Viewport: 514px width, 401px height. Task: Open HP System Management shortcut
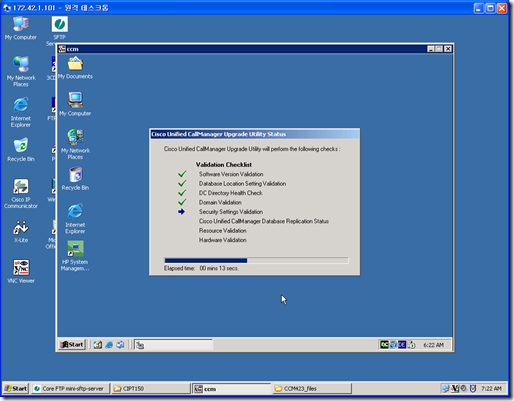tap(75, 256)
